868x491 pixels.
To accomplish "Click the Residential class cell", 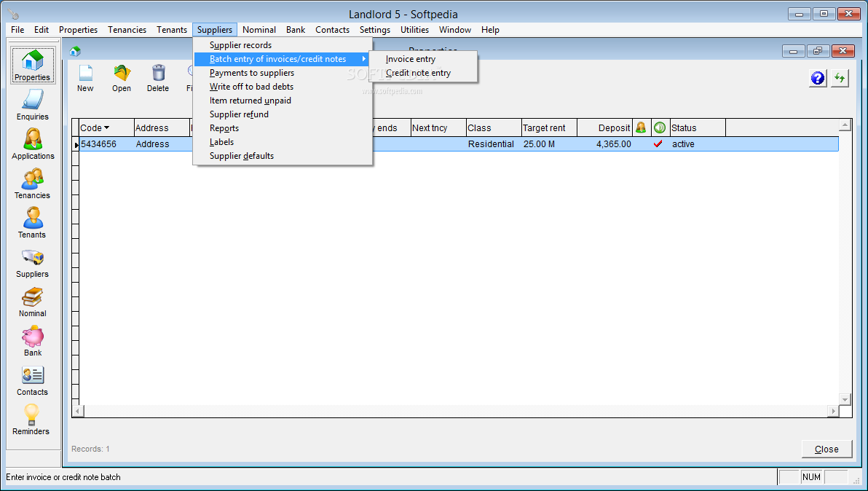I will pos(494,144).
